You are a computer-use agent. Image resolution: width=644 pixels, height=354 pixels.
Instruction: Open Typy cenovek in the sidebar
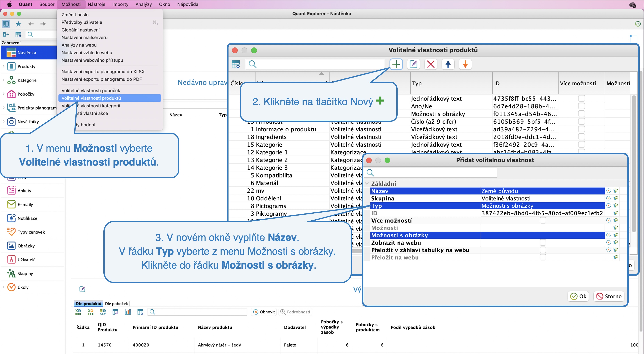(31, 232)
